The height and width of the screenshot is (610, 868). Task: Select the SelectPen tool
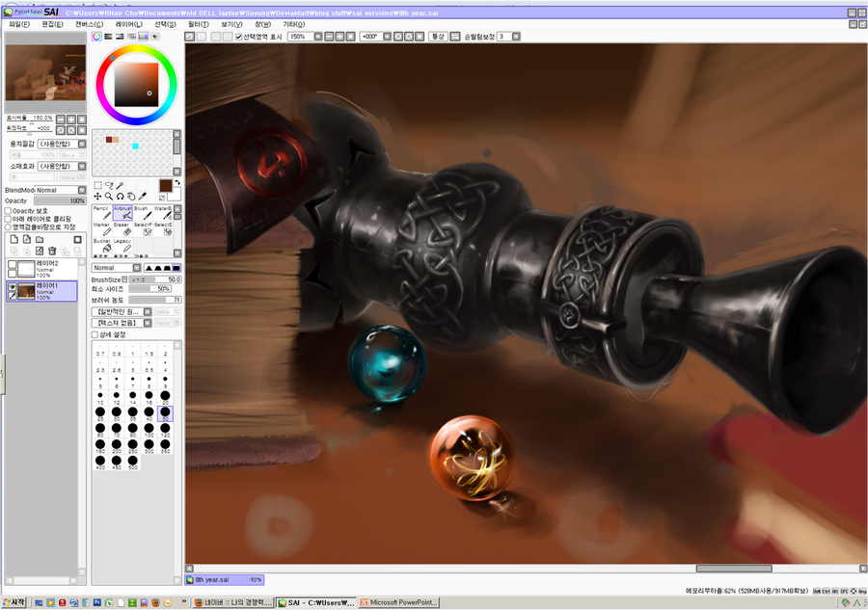click(143, 229)
